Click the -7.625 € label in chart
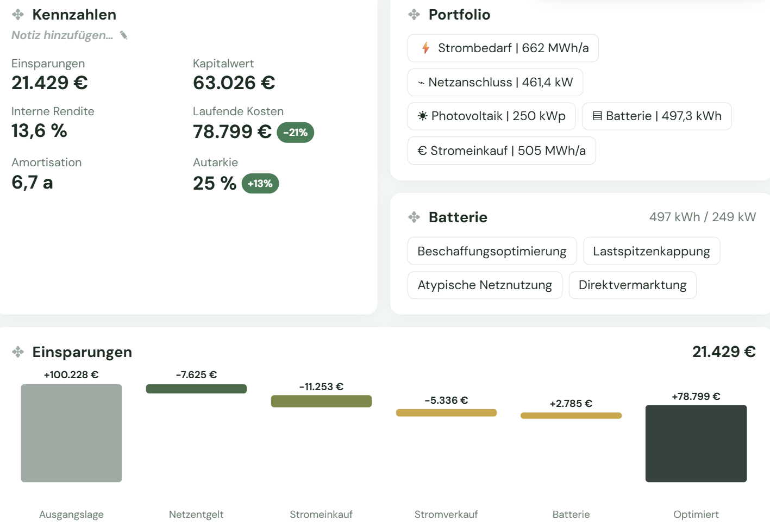 [196, 374]
